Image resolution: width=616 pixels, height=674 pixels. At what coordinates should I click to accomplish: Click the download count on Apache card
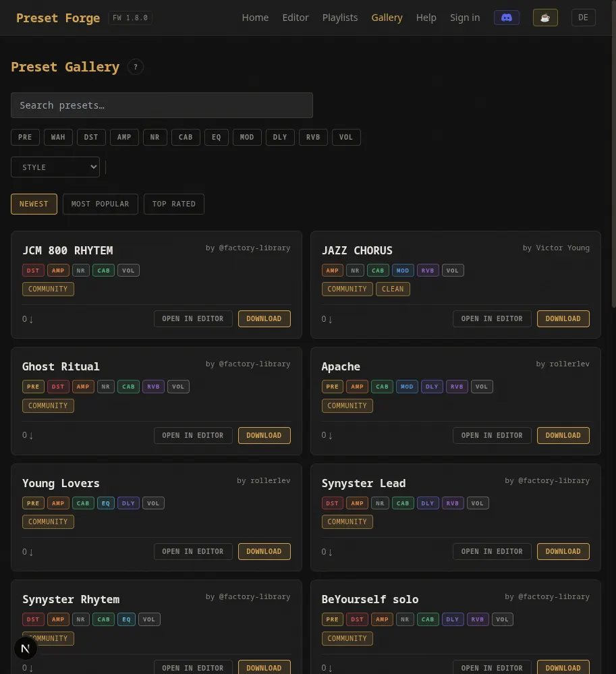(327, 435)
